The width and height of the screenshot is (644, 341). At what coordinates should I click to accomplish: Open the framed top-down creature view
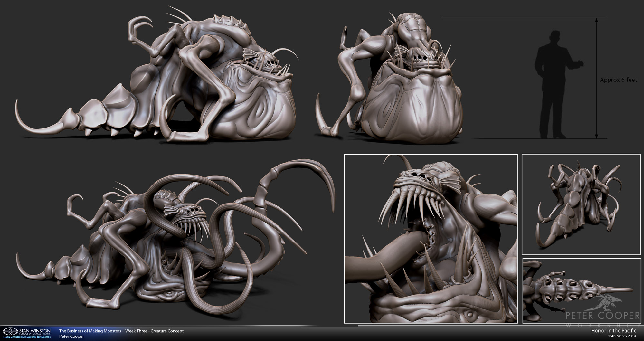pos(581,204)
